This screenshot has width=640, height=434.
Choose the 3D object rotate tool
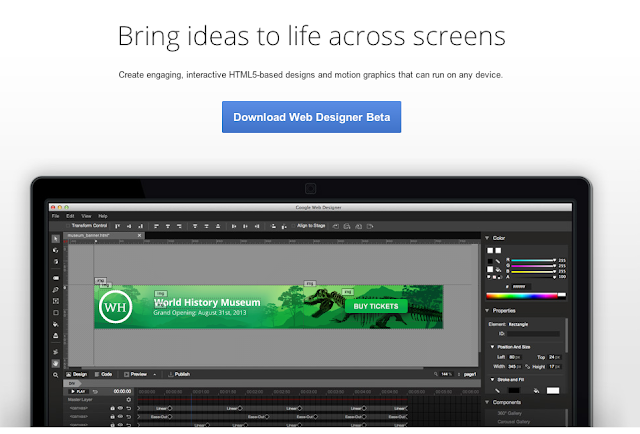(x=56, y=250)
